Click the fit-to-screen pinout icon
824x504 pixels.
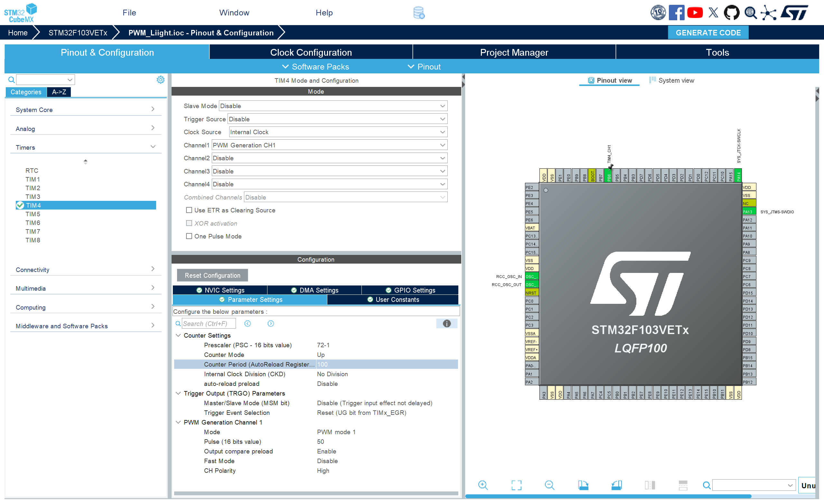point(516,485)
